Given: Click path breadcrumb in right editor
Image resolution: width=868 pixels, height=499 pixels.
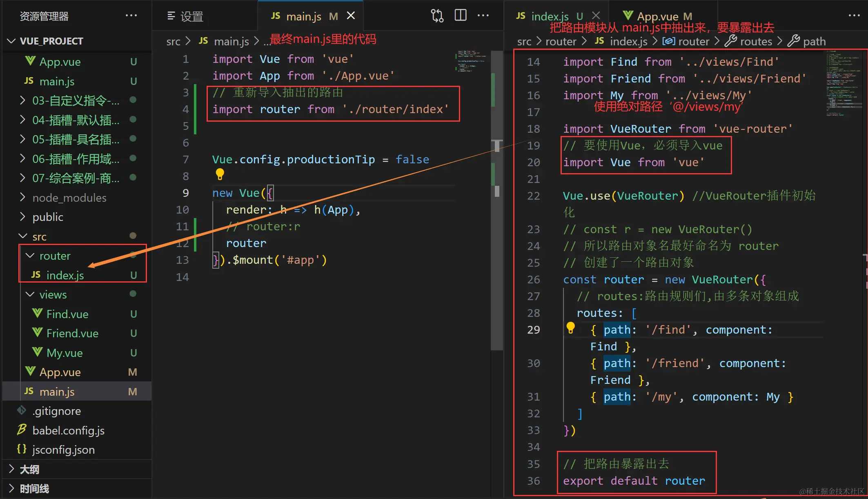Looking at the screenshot, I should click(814, 41).
